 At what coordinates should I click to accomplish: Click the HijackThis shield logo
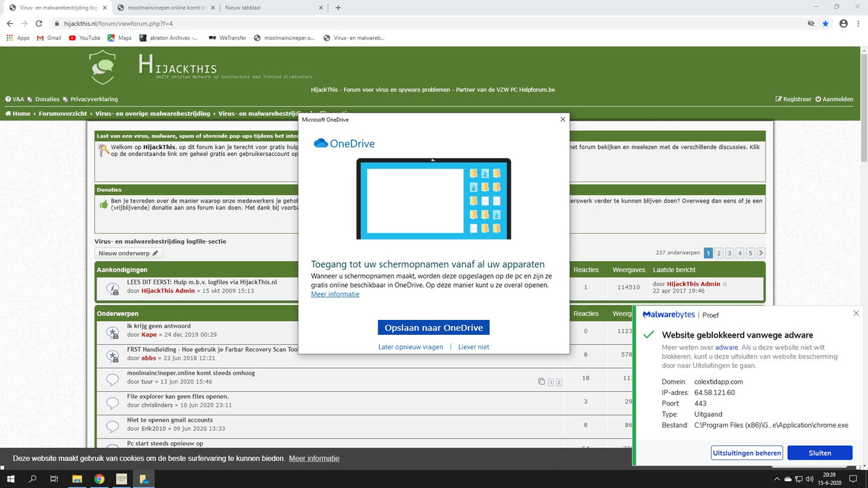102,67
